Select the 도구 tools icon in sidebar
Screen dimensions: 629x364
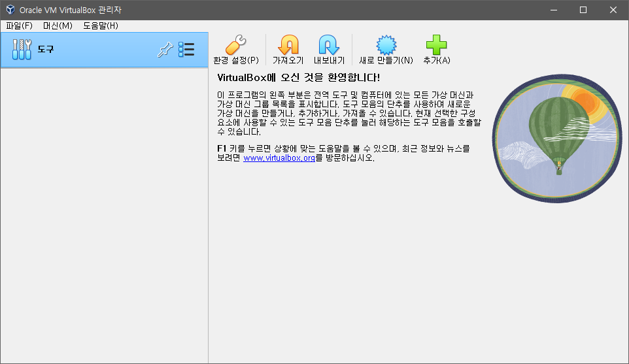point(22,49)
